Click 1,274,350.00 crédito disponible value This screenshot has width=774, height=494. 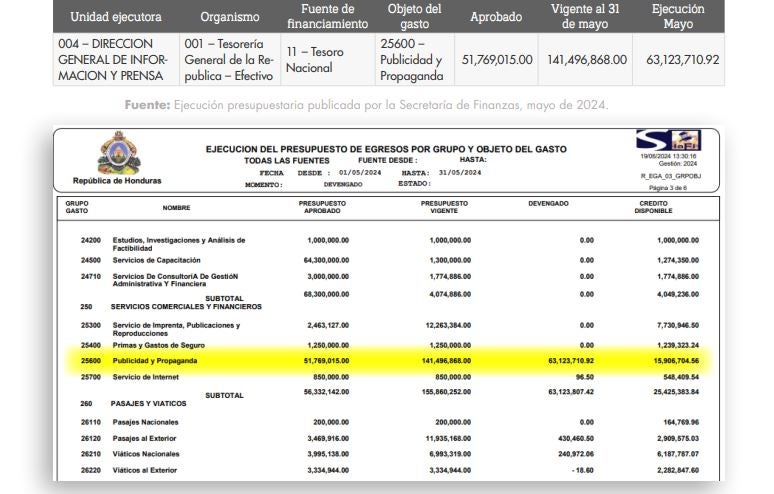pos(678,260)
